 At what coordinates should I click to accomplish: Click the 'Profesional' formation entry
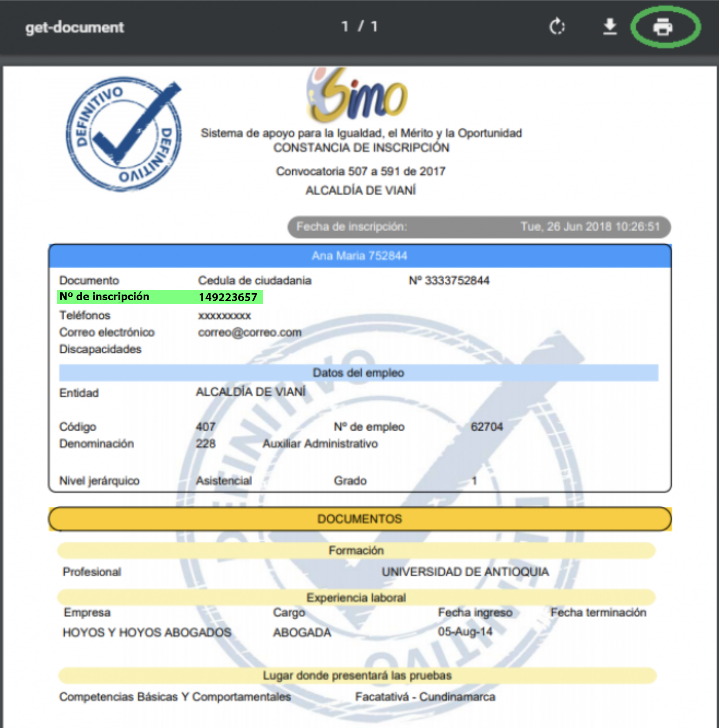(92, 572)
